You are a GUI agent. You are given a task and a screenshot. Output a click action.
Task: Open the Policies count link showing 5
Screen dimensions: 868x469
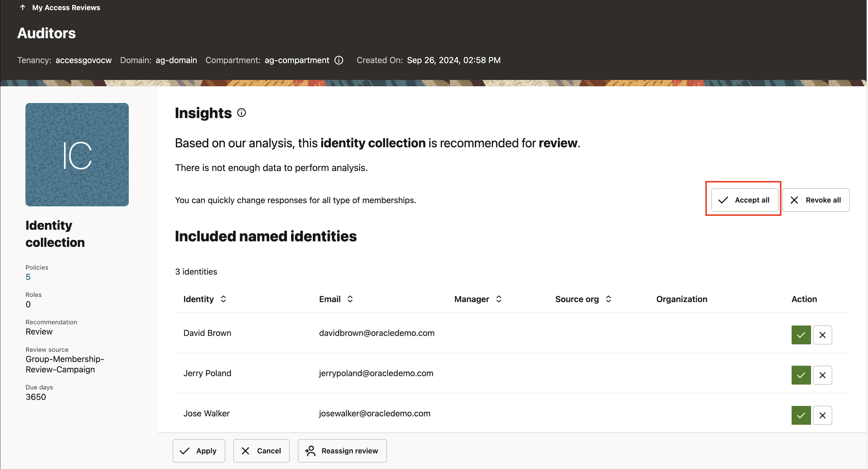pyautogui.click(x=28, y=277)
